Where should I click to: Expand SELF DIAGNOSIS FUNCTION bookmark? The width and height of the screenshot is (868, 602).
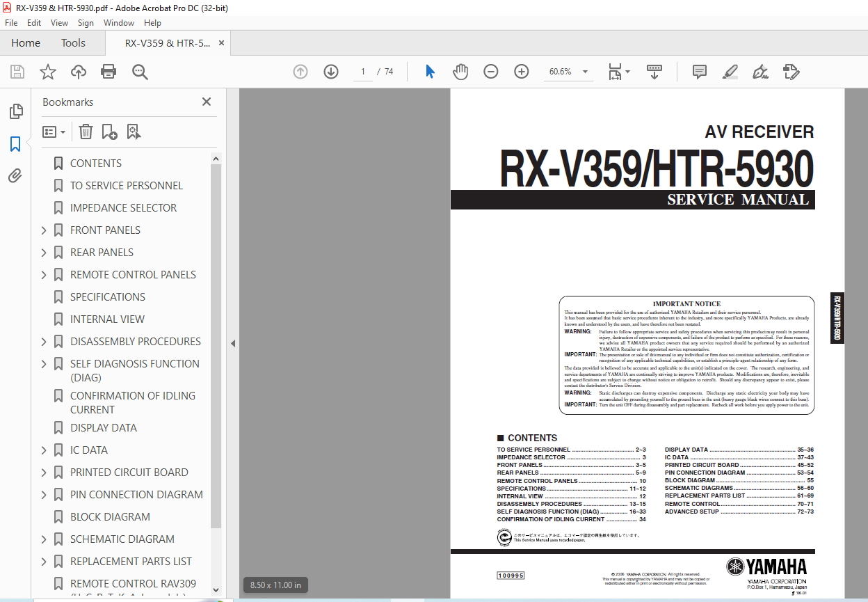coord(44,364)
